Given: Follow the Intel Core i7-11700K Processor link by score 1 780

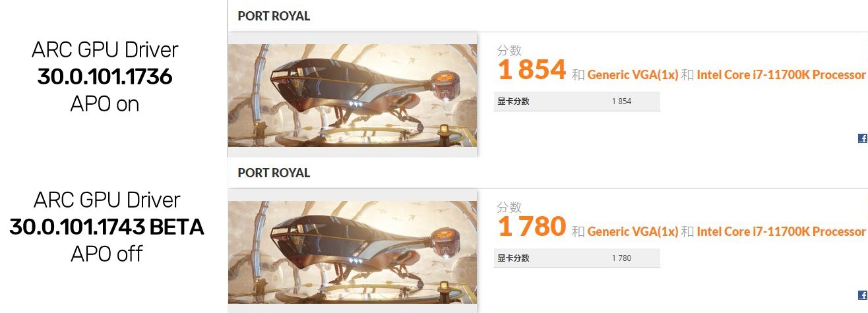Looking at the screenshot, I should tap(780, 231).
